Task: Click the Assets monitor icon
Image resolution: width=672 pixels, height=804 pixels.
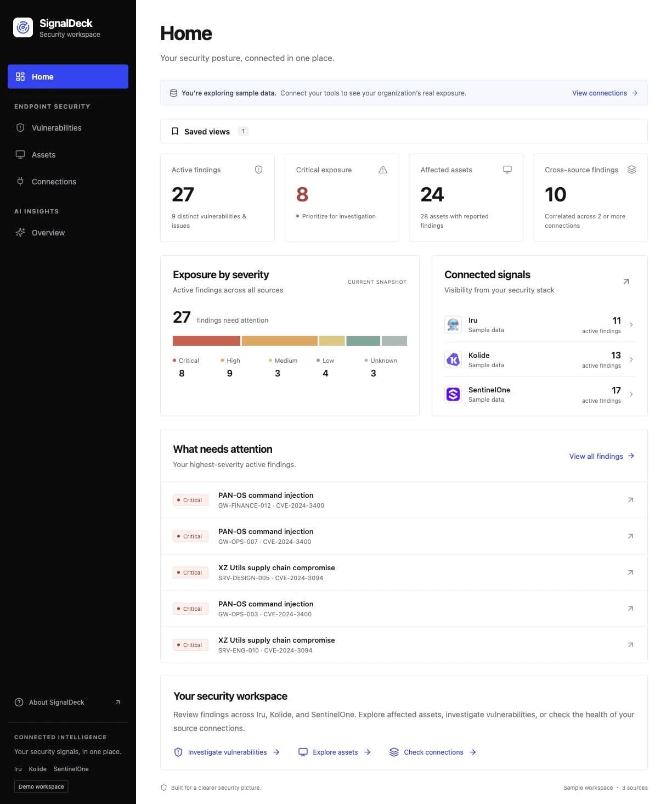Action: (x=20, y=155)
